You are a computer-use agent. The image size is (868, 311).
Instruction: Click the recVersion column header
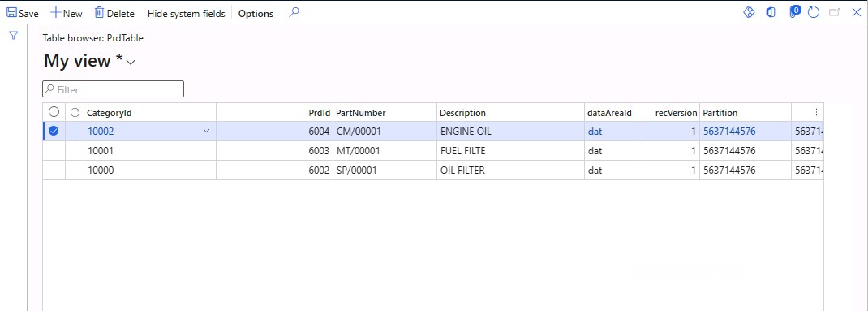point(672,113)
